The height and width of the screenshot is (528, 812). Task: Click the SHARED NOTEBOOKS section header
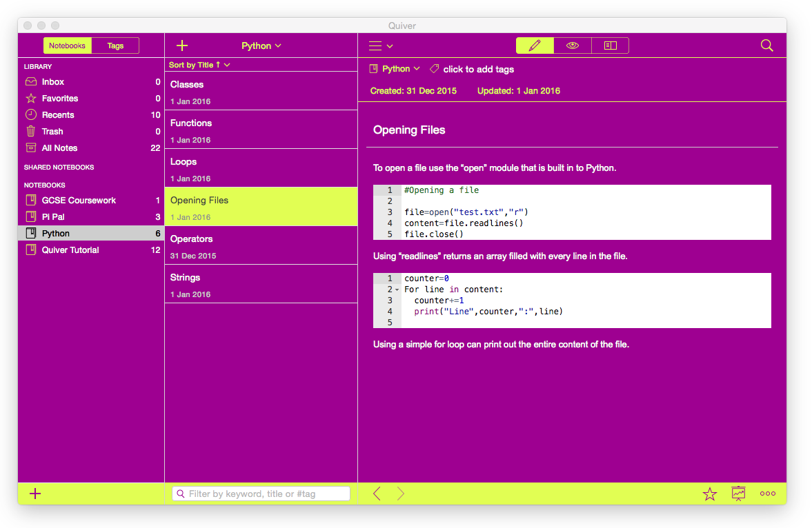click(59, 167)
